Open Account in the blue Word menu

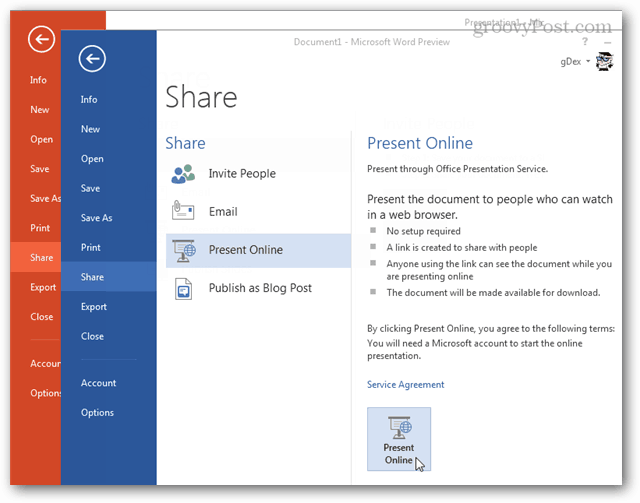pos(98,383)
